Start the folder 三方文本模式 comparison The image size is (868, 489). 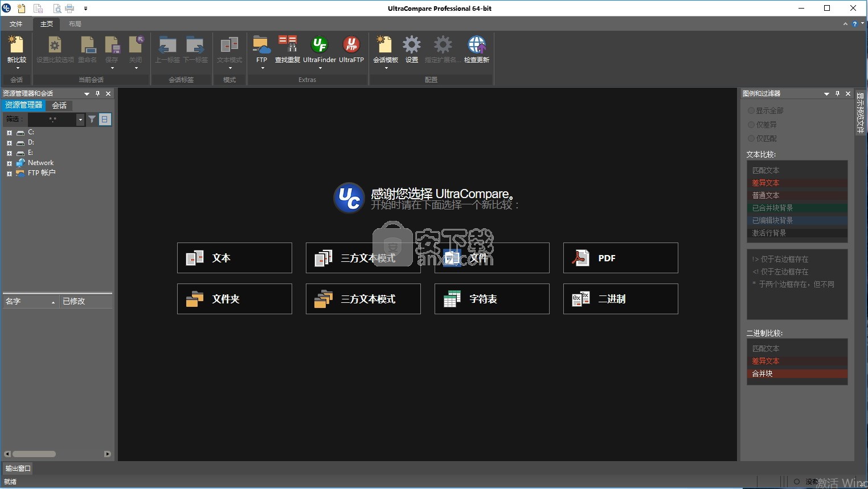(363, 299)
